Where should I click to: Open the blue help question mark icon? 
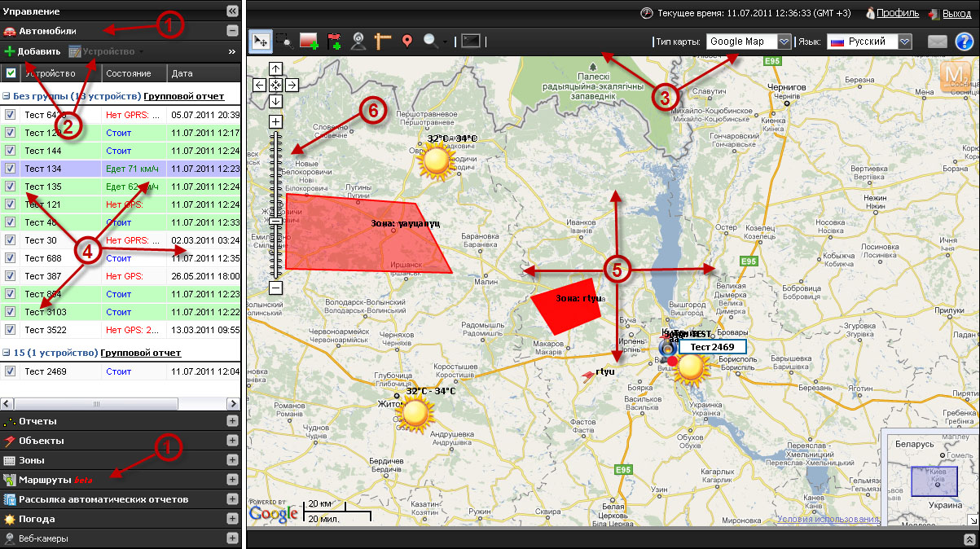964,42
